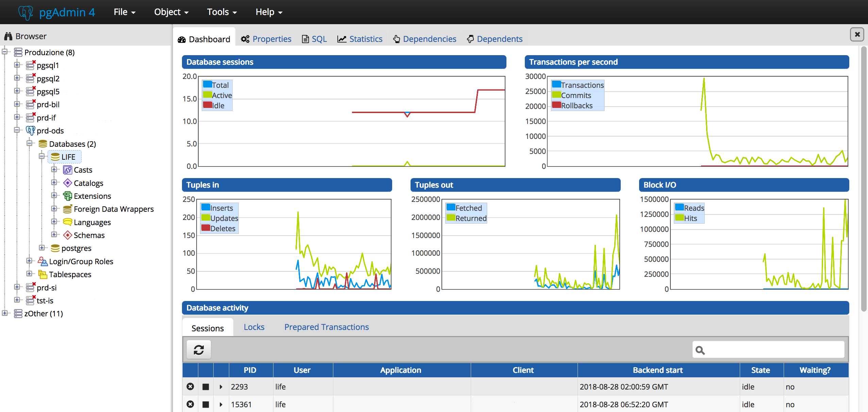Refresh the database activity sessions list

click(x=199, y=350)
